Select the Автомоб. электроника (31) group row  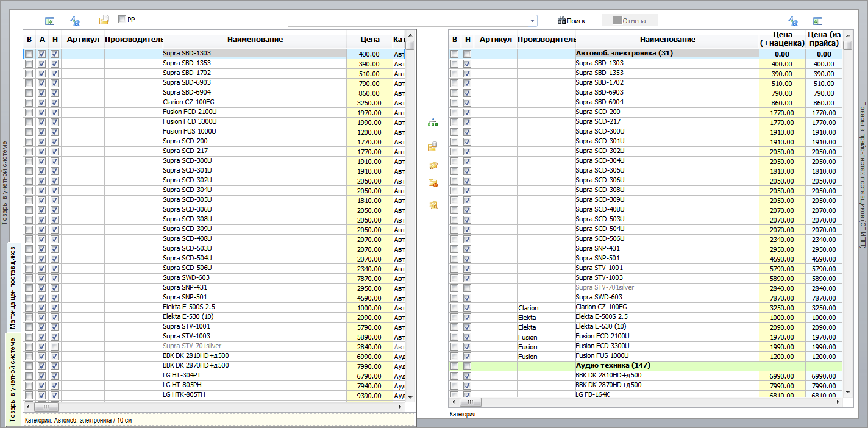(x=646, y=54)
